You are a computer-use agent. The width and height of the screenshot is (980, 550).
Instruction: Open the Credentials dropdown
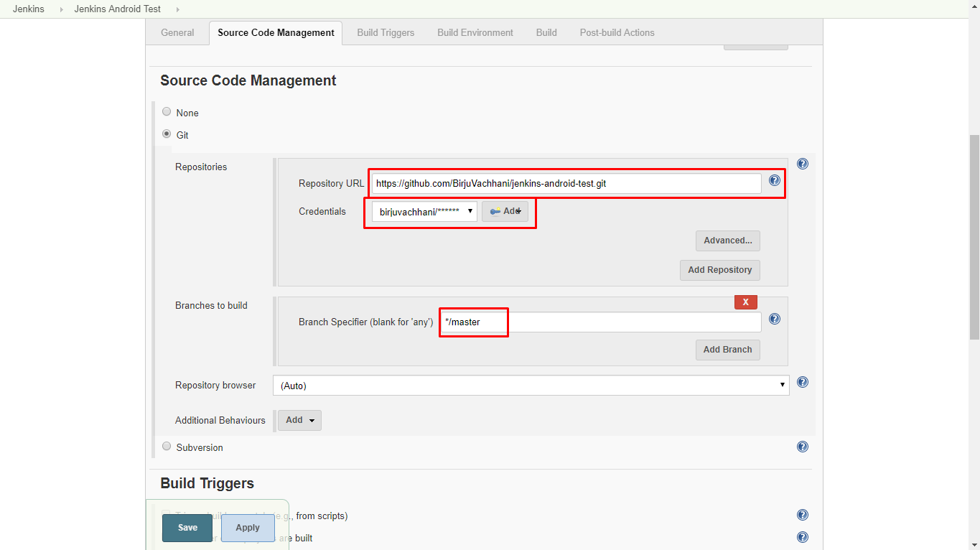click(x=421, y=211)
